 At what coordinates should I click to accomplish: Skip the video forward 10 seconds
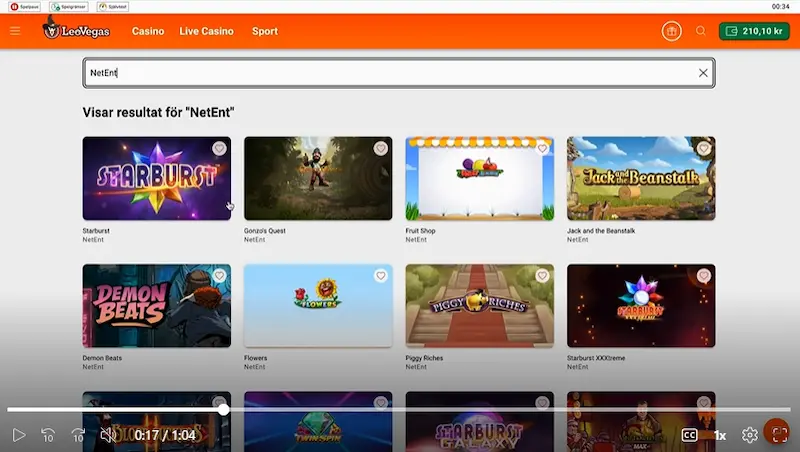click(x=78, y=435)
